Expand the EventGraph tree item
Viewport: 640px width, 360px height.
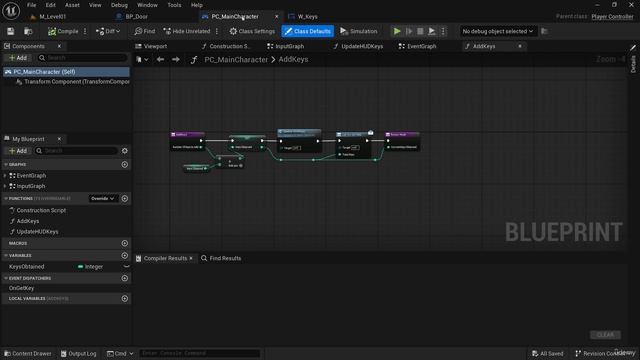[5, 176]
